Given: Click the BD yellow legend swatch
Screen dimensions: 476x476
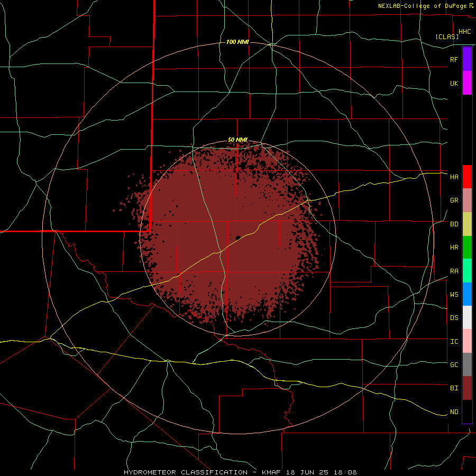Looking at the screenshot, I should 467,224.
